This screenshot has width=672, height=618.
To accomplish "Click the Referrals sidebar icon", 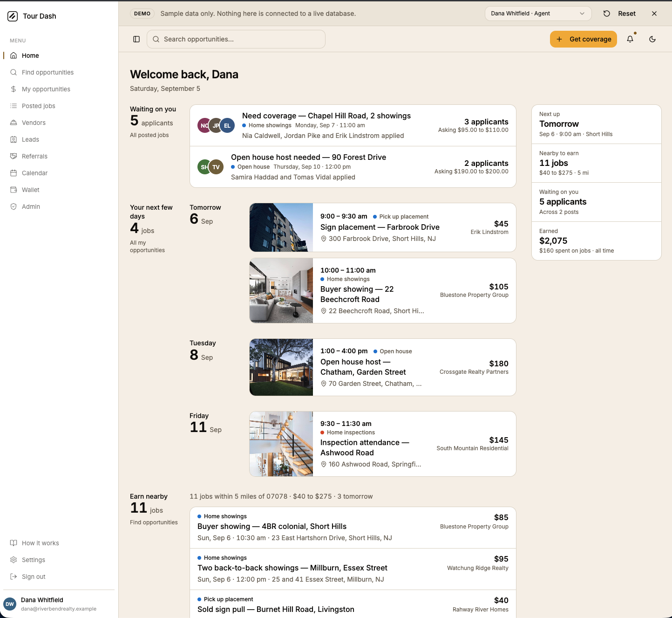I will (x=14, y=156).
